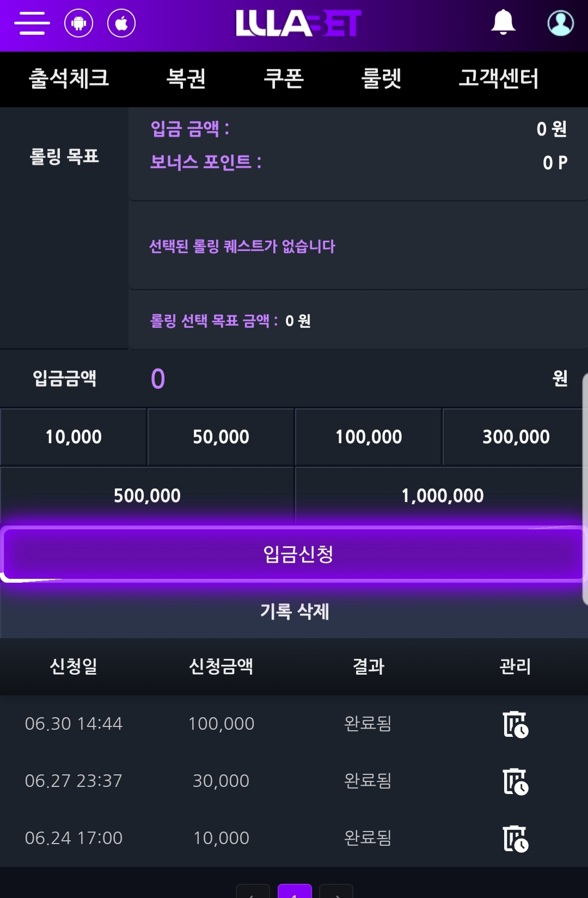
Task: Go to the LULABET logo home
Action: (298, 23)
